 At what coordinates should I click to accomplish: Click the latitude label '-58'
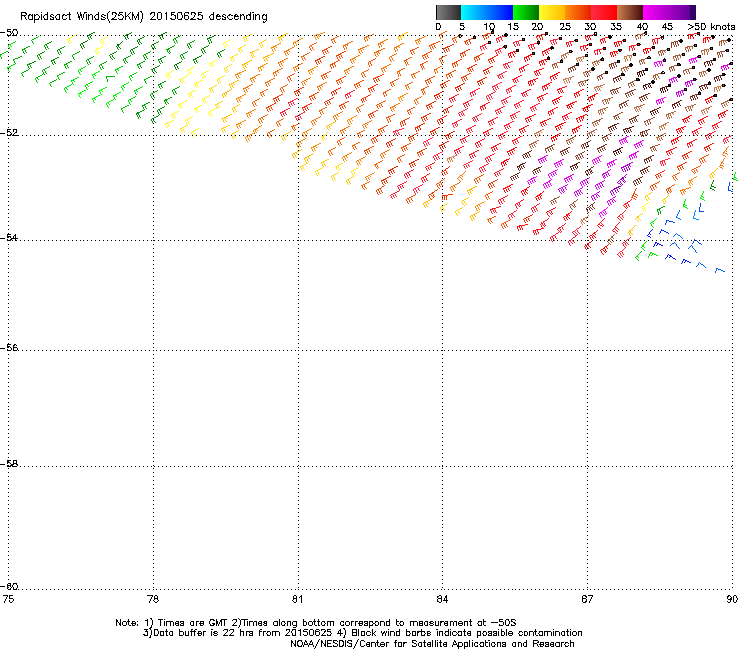(x=9, y=464)
